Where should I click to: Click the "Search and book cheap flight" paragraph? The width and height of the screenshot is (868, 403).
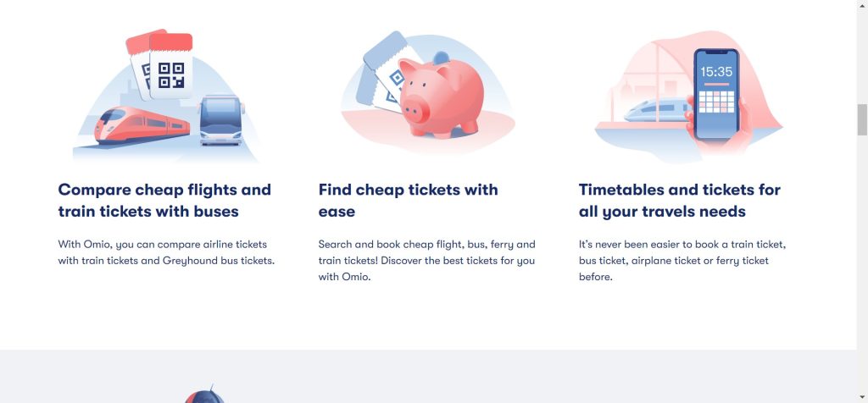point(427,261)
